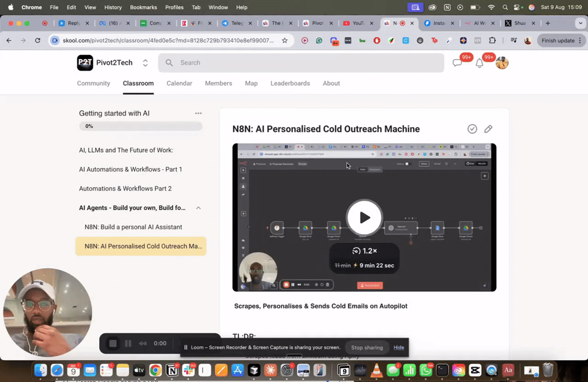This screenshot has width=588, height=382.
Task: Open the Trash in the Dock
Action: [548, 371]
